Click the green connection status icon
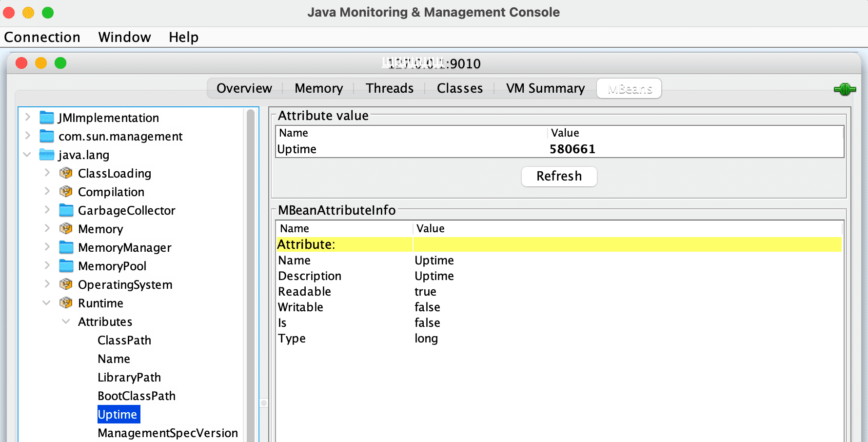This screenshot has height=442, width=868. pyautogui.click(x=845, y=89)
